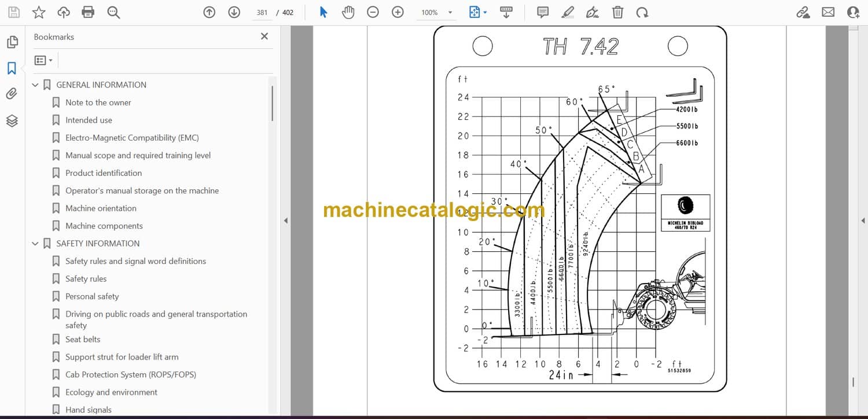This screenshot has width=868, height=419.
Task: Upload the file to cloud
Action: point(64,12)
